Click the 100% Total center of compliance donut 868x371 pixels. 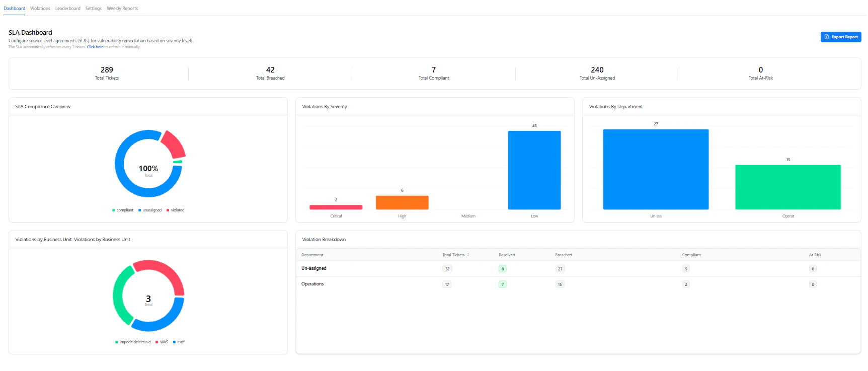[x=148, y=170]
